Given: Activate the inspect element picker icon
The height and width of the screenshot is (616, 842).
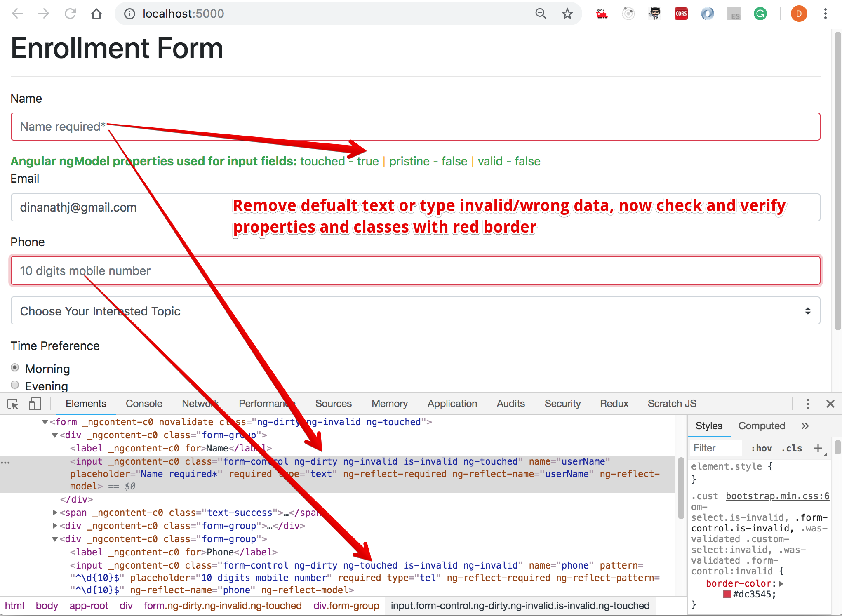Looking at the screenshot, I should tap(13, 404).
